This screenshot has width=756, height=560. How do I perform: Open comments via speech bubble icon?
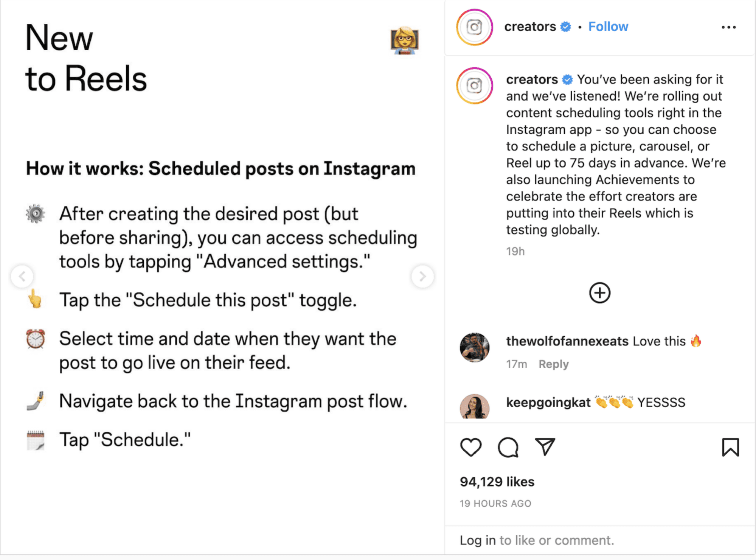coord(508,447)
